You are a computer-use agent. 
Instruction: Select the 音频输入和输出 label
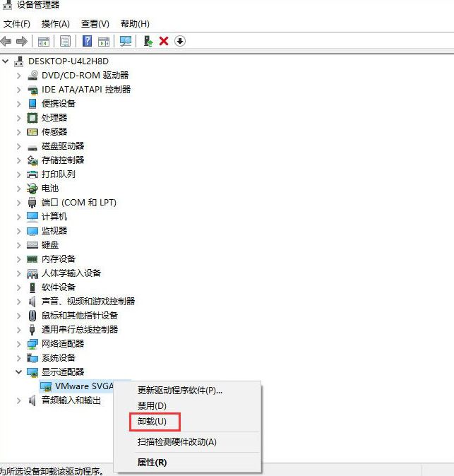point(71,400)
